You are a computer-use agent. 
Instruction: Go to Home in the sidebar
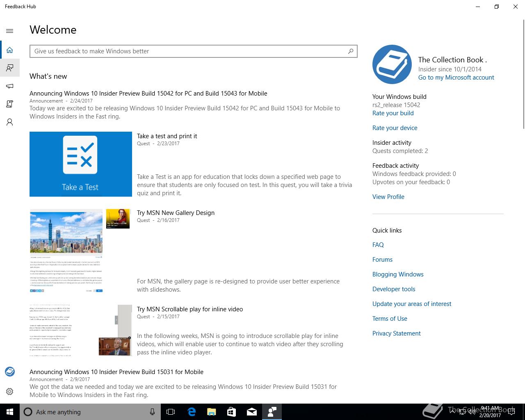pos(10,50)
